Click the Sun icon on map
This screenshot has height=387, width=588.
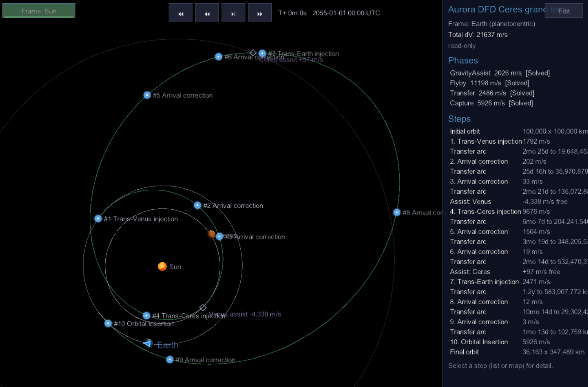[x=162, y=266]
